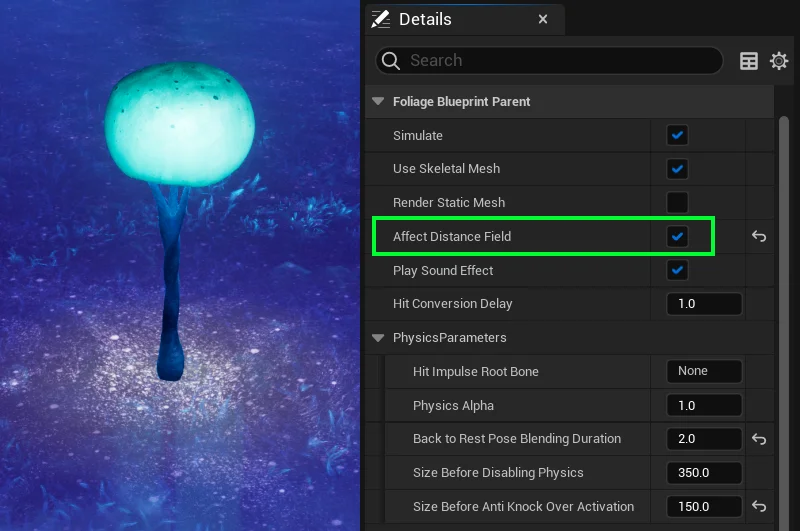Open the Details settings gear icon

779,61
